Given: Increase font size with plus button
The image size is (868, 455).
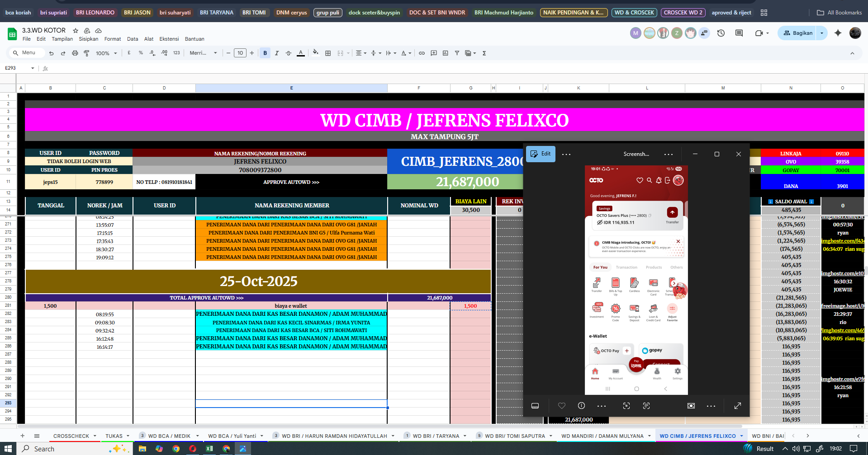Looking at the screenshot, I should point(252,53).
